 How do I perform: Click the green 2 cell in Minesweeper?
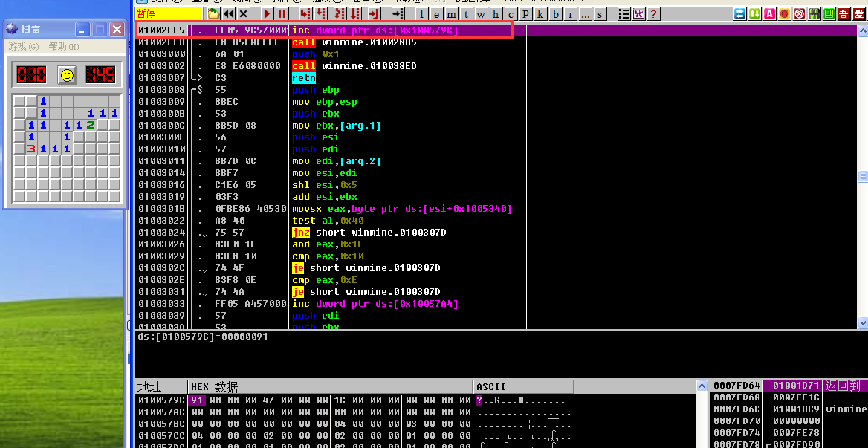pyautogui.click(x=90, y=125)
